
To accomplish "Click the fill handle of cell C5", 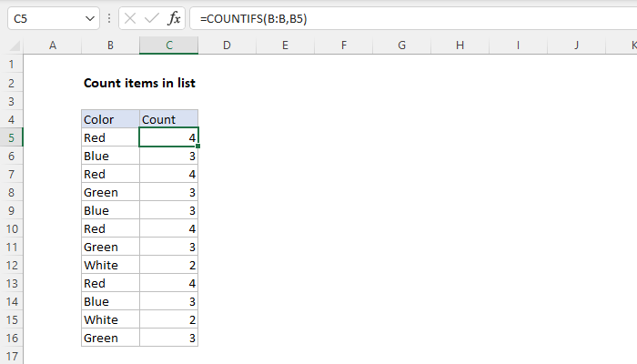I will coord(197,146).
